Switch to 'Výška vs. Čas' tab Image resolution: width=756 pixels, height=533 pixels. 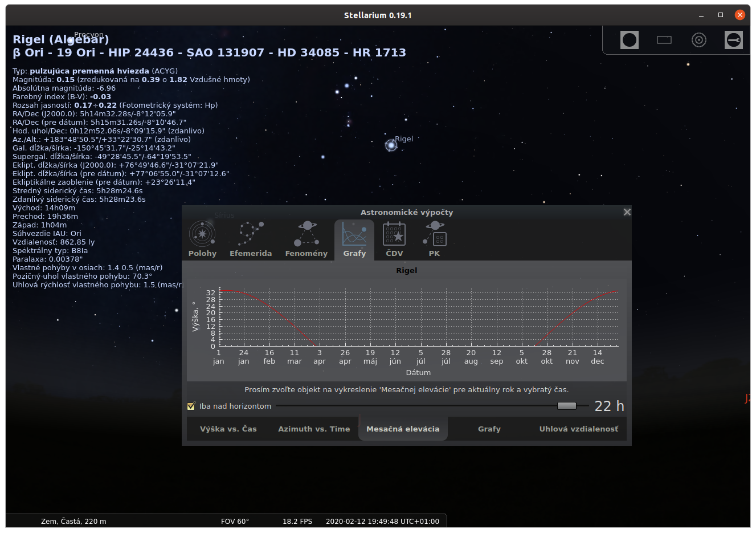point(228,429)
